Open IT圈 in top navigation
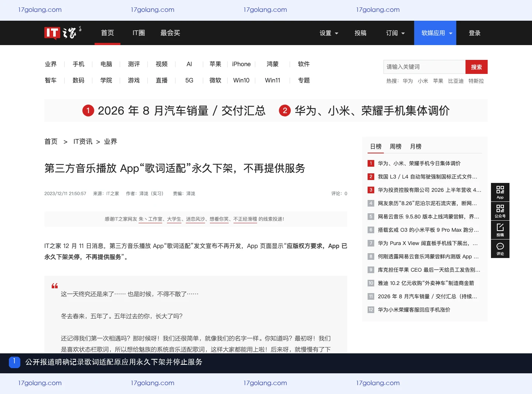Viewport: 532px width, 394px height. 139,33
